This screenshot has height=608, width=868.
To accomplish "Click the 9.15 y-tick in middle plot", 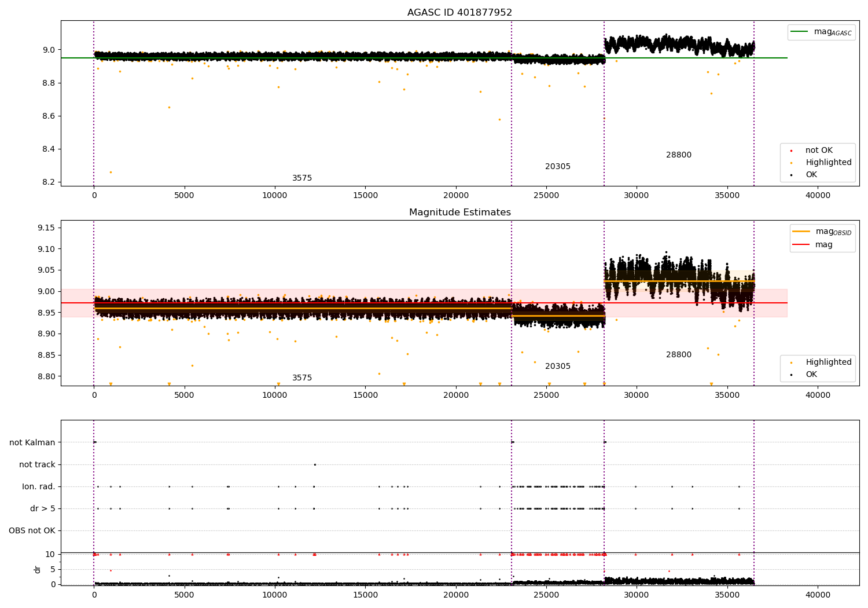I will (x=46, y=228).
